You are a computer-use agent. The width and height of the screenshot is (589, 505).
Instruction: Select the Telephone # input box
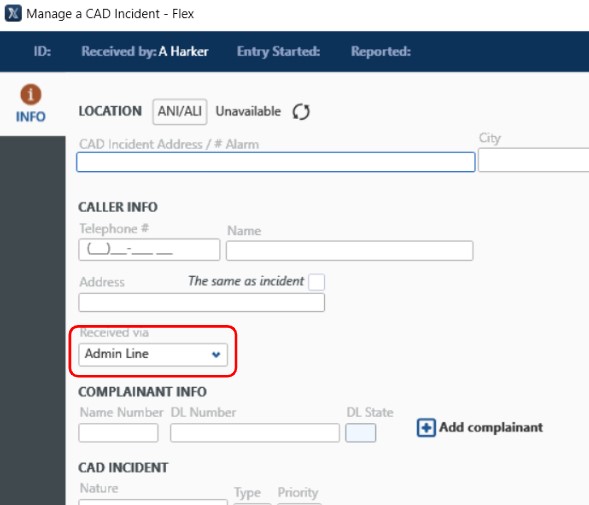pyautogui.click(x=149, y=249)
